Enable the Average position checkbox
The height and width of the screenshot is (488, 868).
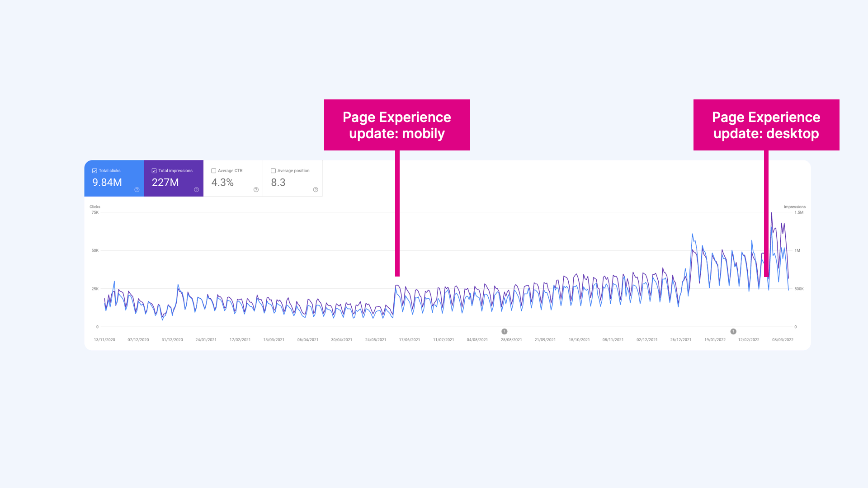click(273, 171)
